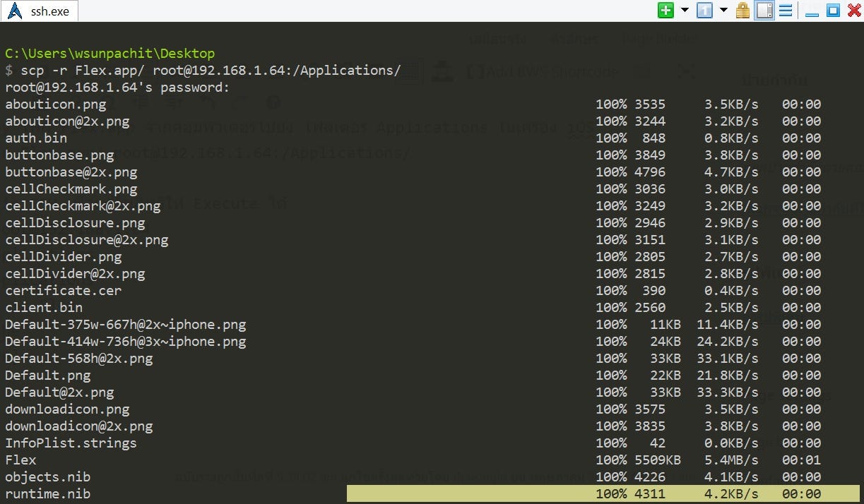Click the certificate.cer file name
The image size is (864, 504).
click(x=64, y=291)
